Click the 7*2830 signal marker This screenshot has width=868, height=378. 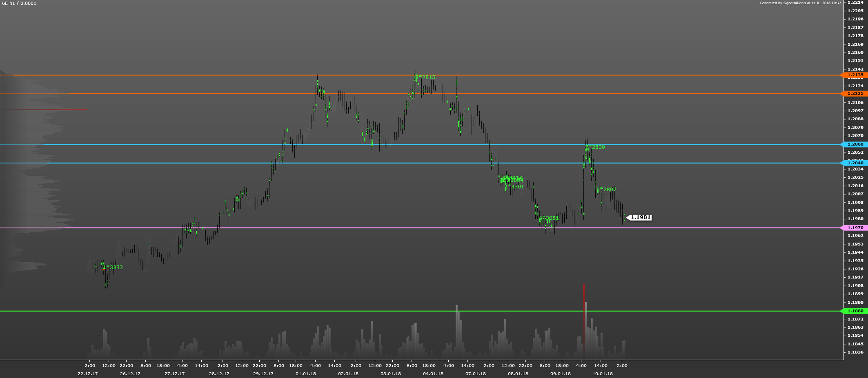click(595, 147)
